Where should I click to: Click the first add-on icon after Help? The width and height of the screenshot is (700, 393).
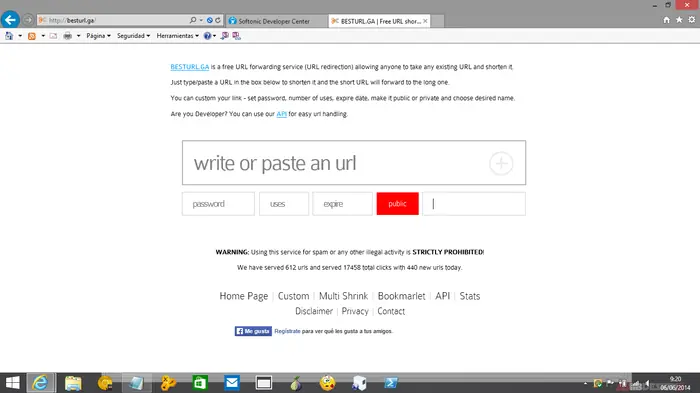tap(225, 36)
